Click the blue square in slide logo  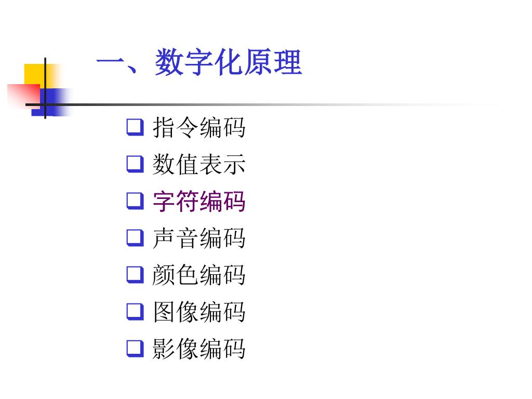tap(51, 102)
